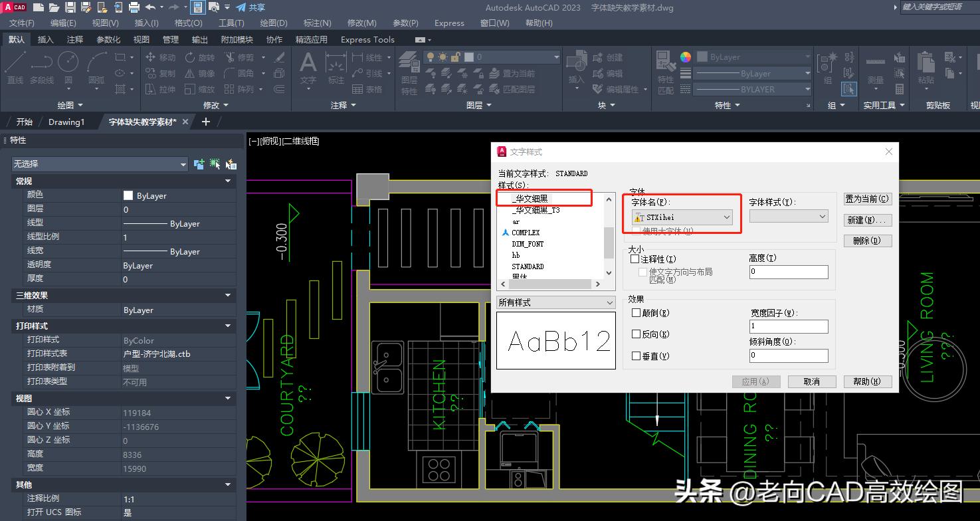Click the 新建(N) button to create style

click(x=867, y=220)
